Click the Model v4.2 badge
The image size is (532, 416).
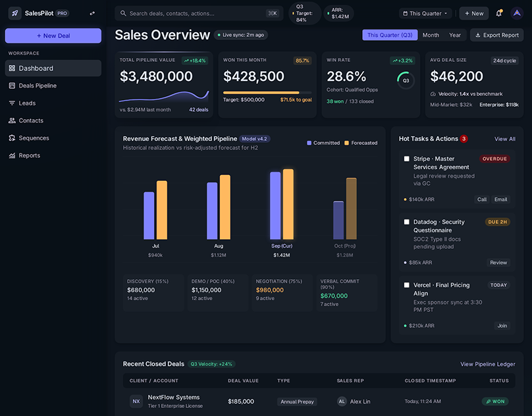point(254,139)
